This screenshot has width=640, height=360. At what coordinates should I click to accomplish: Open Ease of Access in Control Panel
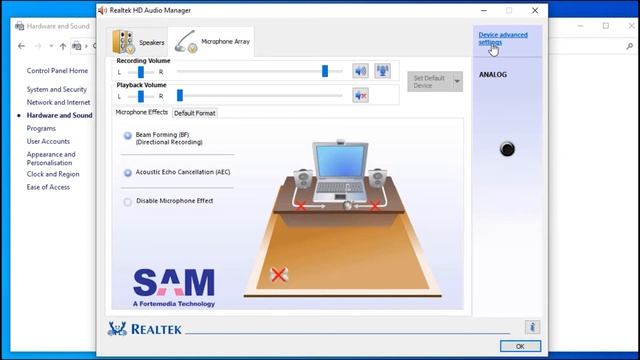pyautogui.click(x=48, y=187)
